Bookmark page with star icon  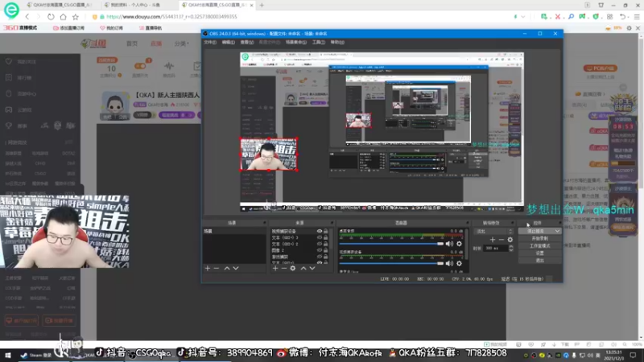tap(75, 17)
